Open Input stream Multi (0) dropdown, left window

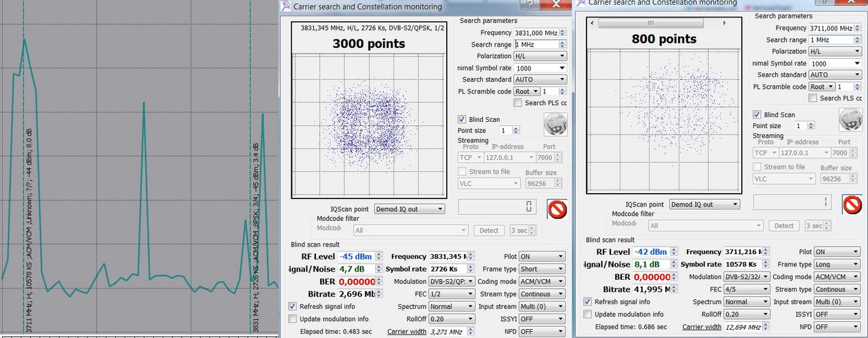click(x=542, y=307)
